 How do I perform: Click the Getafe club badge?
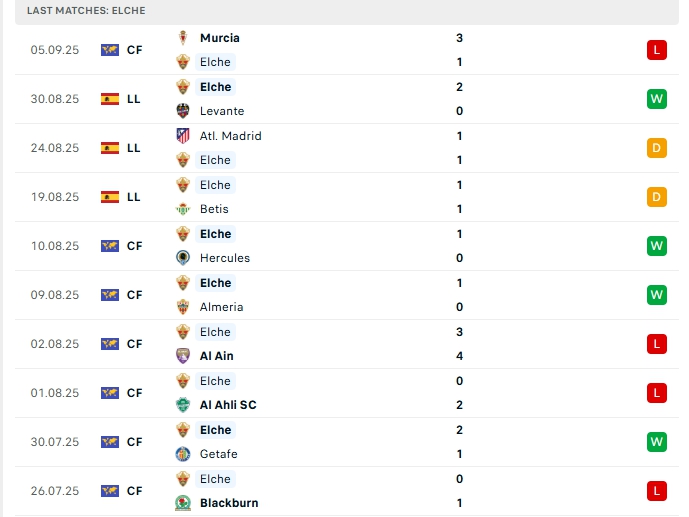coord(183,454)
